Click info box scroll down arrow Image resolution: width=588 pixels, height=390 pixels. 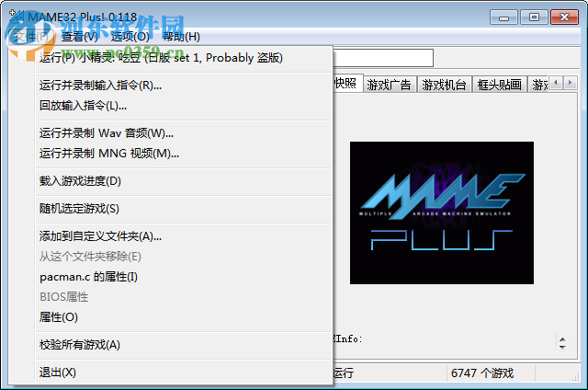pos(562,347)
